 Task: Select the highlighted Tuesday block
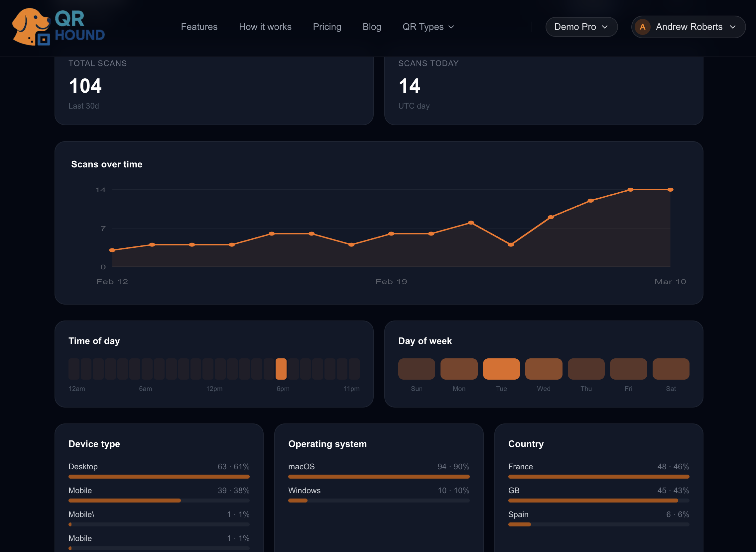pos(501,369)
